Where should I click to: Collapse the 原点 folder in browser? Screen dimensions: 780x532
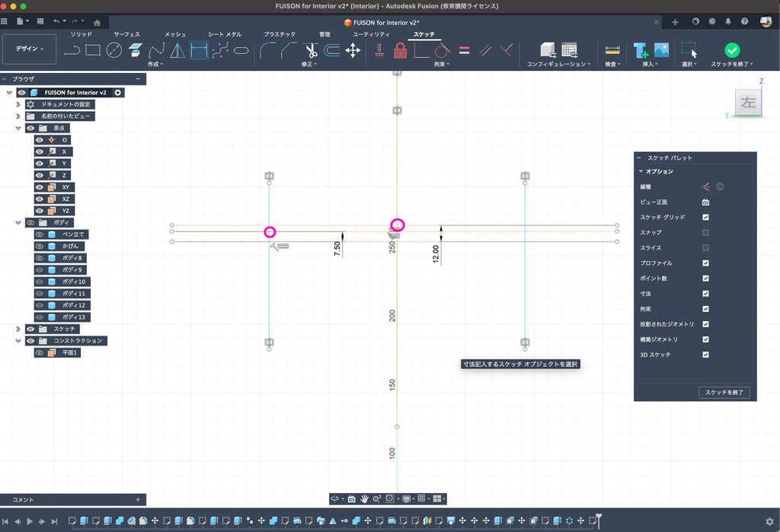[x=18, y=128]
